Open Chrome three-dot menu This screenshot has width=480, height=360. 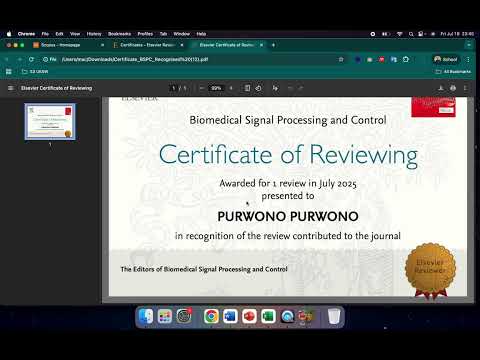pos(468,59)
